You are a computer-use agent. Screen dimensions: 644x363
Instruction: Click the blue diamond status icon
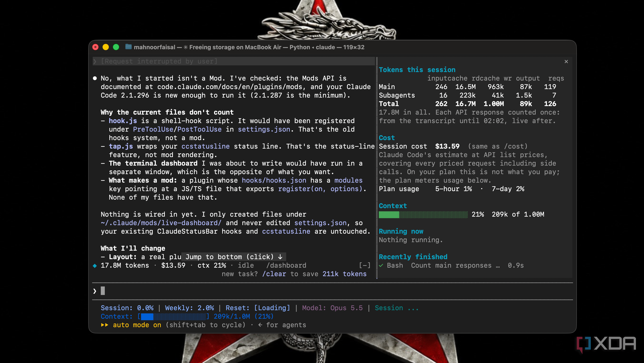(x=95, y=266)
